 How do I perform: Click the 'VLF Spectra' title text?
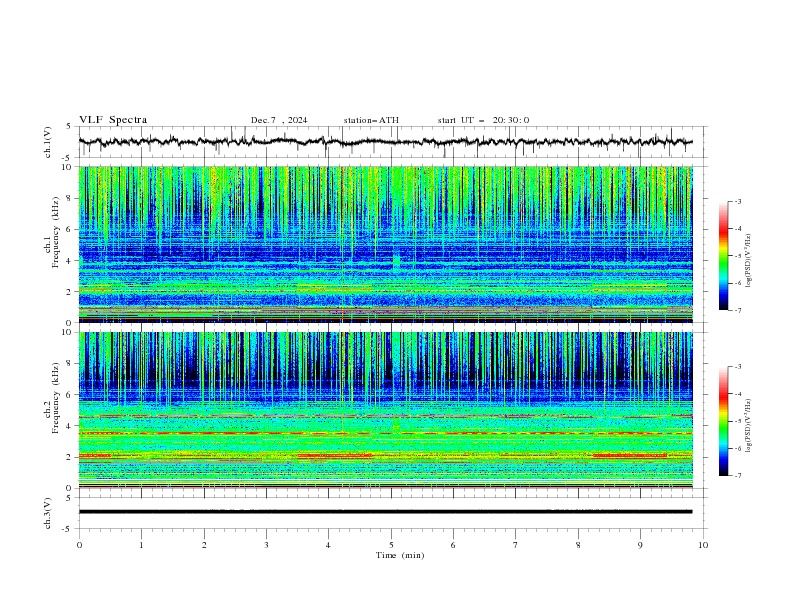pos(113,120)
